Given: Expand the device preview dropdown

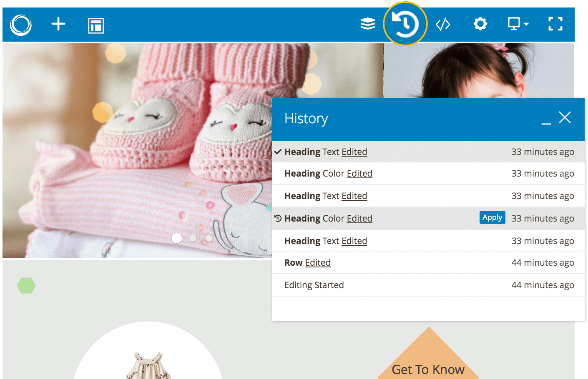Looking at the screenshot, I should [x=518, y=24].
